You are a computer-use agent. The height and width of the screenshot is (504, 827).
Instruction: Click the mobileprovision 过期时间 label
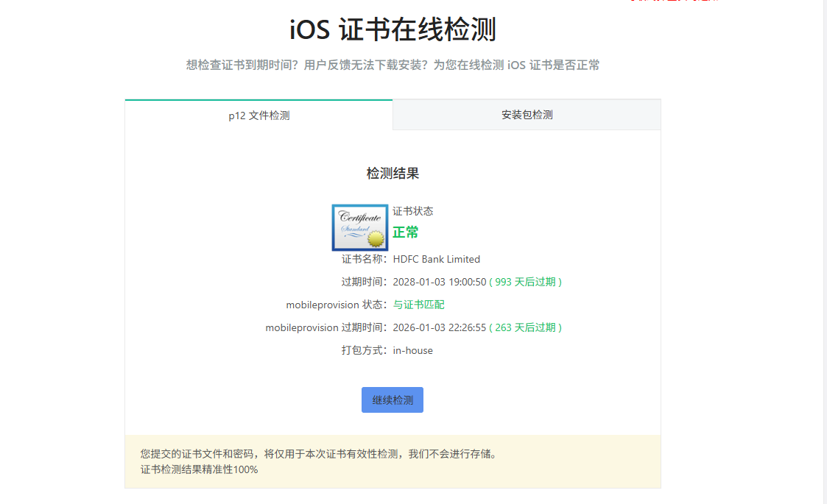click(326, 328)
